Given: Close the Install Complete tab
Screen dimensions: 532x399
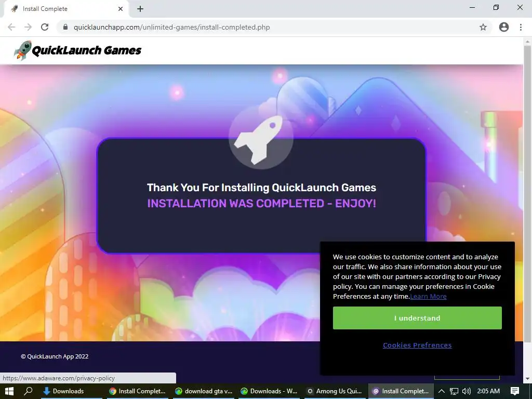Looking at the screenshot, I should (121, 9).
